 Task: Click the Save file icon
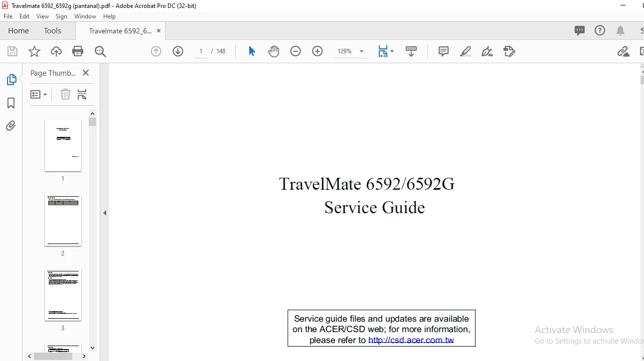tap(12, 51)
